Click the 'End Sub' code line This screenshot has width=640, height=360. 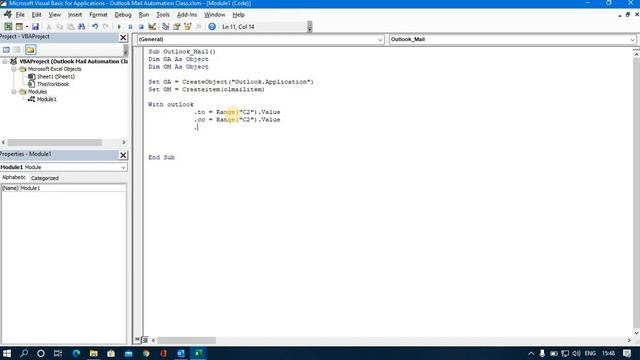click(162, 158)
